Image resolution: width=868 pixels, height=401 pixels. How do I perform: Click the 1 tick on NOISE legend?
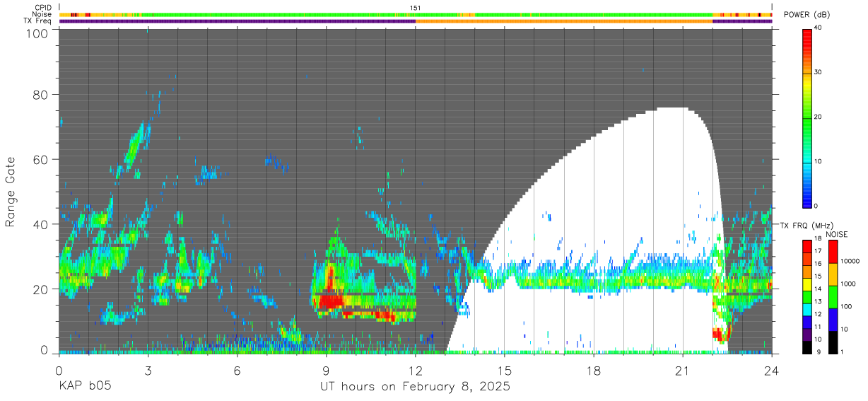[x=840, y=352]
